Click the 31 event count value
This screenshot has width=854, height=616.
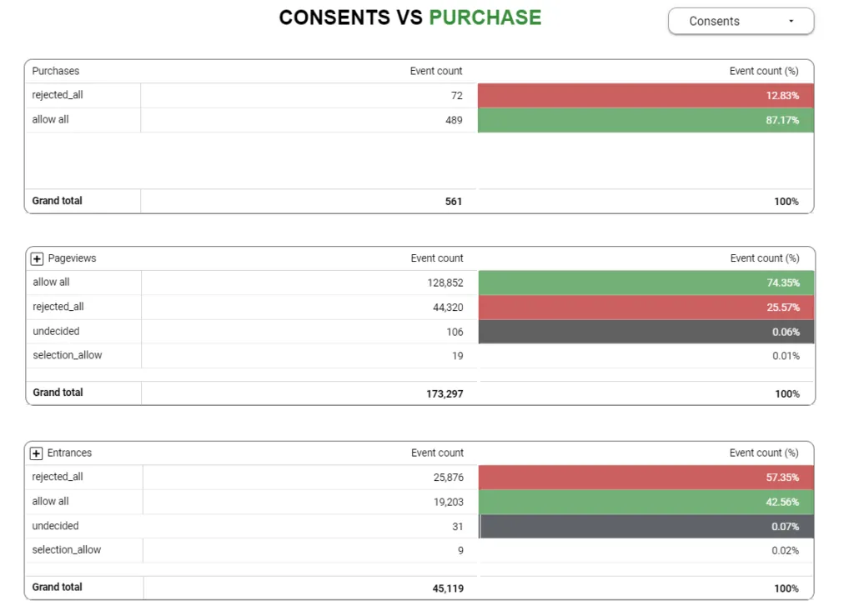(458, 527)
